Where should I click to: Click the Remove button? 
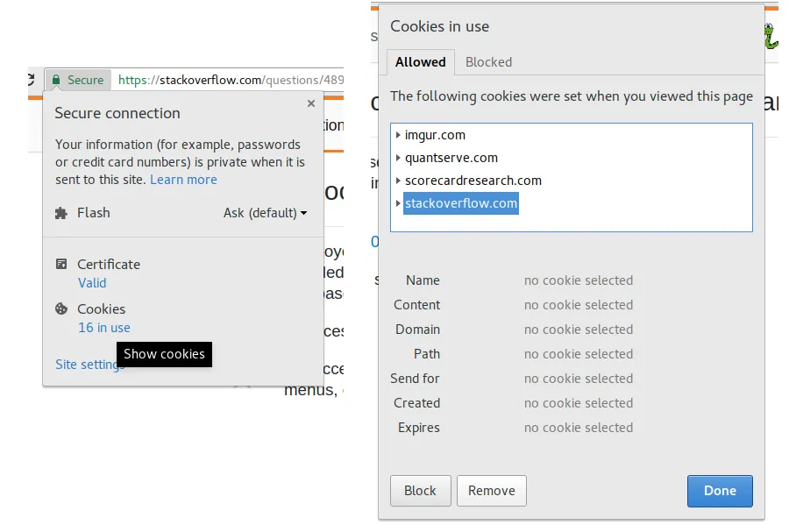[x=491, y=491]
